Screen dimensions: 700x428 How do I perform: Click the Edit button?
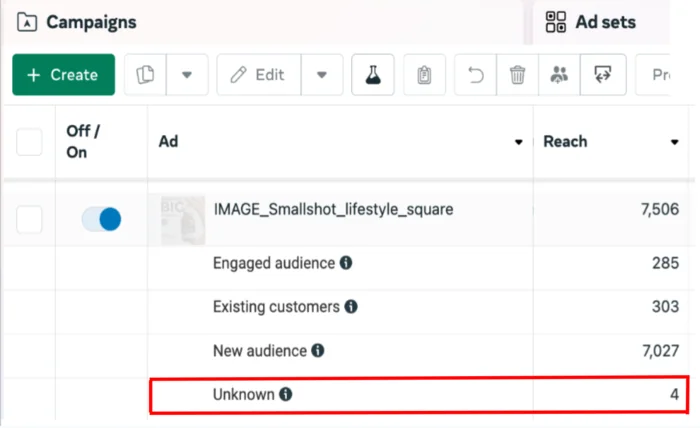(259, 75)
